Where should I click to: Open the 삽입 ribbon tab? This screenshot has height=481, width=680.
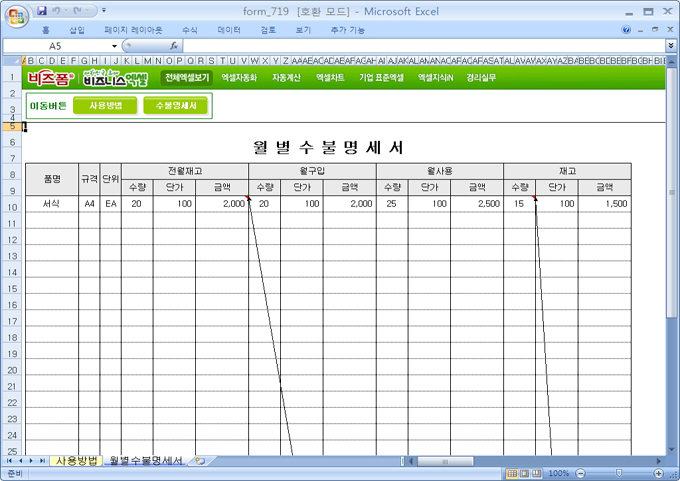coord(77,30)
